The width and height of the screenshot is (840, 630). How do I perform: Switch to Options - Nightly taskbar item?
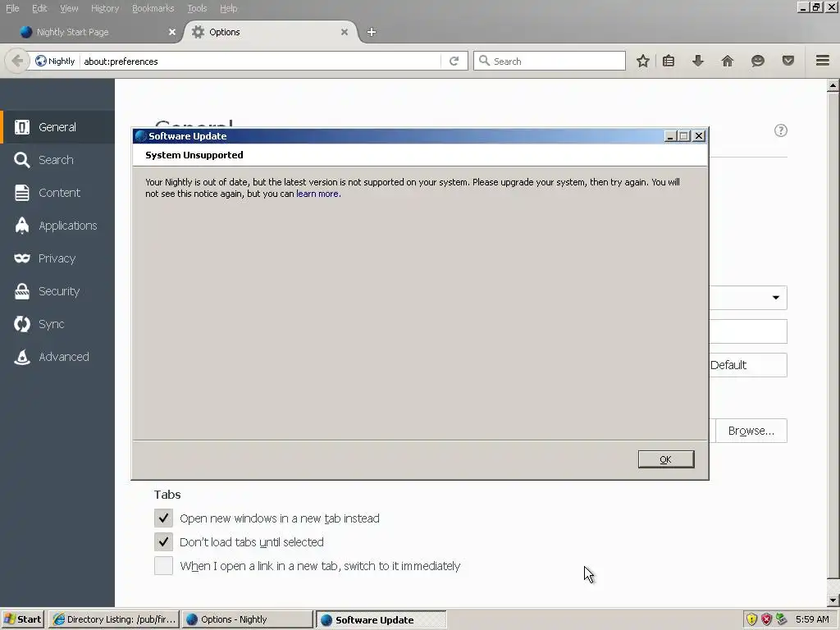pyautogui.click(x=246, y=619)
